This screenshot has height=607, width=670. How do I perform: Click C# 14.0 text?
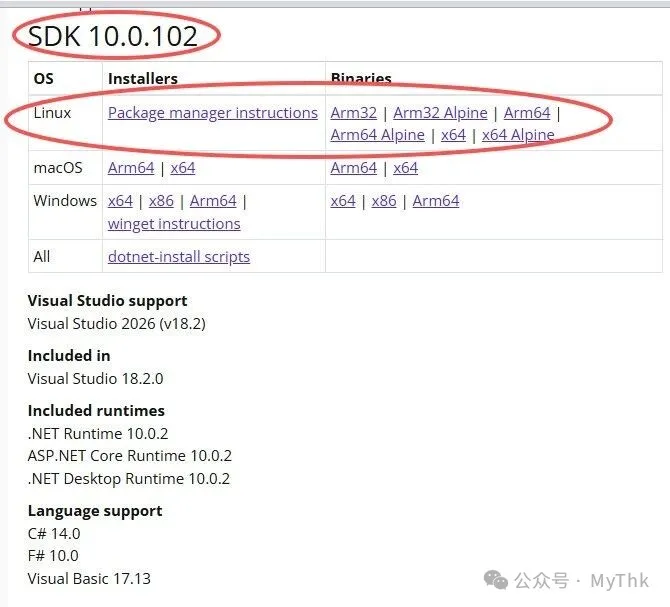pyautogui.click(x=54, y=534)
